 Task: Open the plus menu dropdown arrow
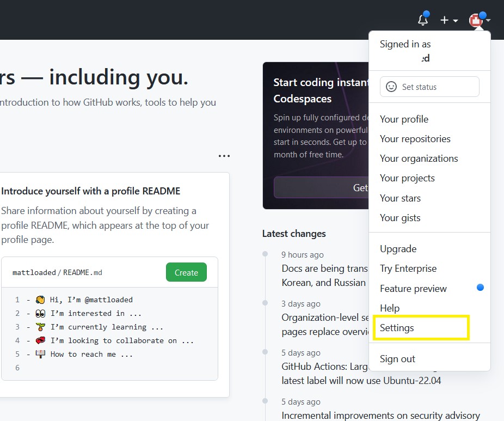tap(455, 20)
